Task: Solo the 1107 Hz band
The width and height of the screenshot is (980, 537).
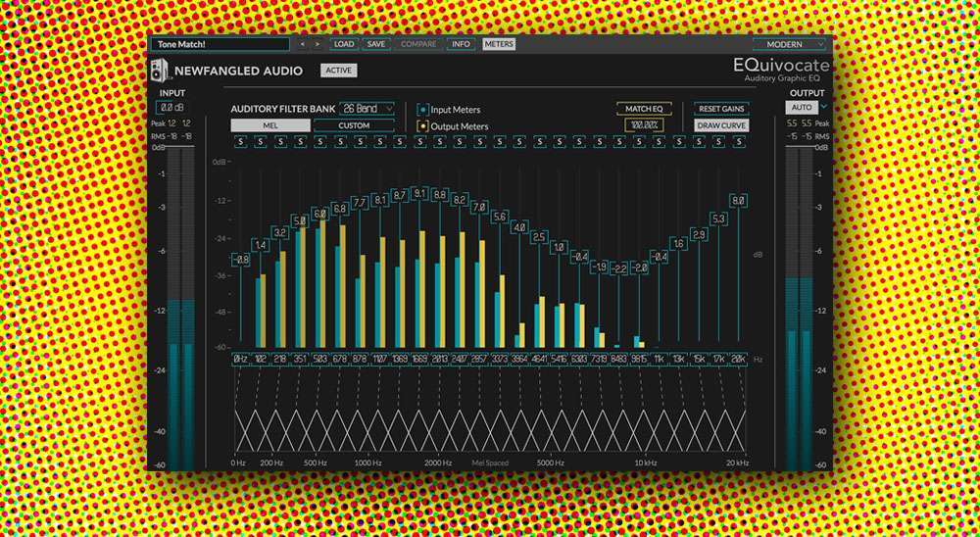Action: [380, 142]
